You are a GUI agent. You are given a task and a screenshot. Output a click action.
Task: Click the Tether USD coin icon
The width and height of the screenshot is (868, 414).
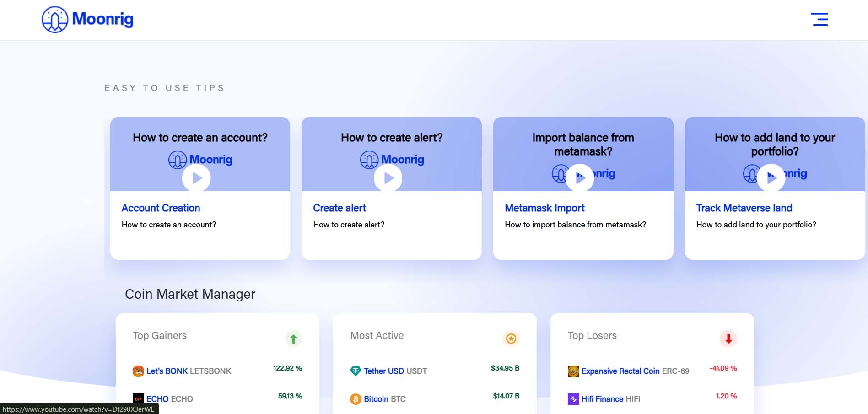pos(356,371)
